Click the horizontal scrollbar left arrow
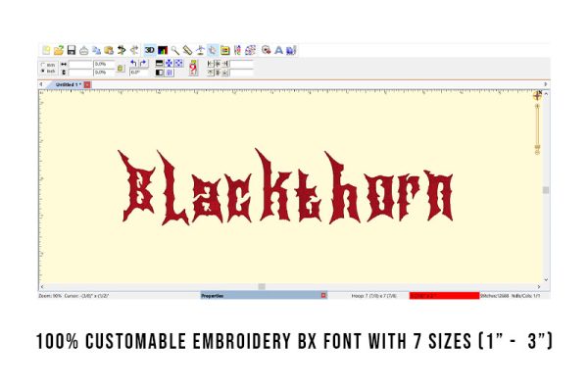This screenshot has height=392, width=588. [x=41, y=286]
